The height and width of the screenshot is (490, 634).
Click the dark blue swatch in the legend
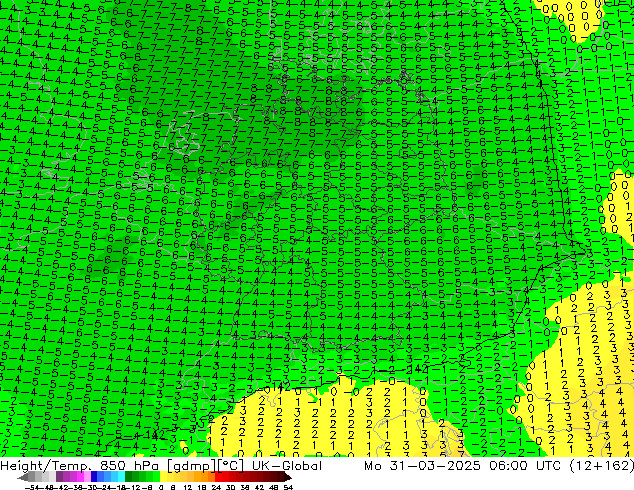click(94, 477)
